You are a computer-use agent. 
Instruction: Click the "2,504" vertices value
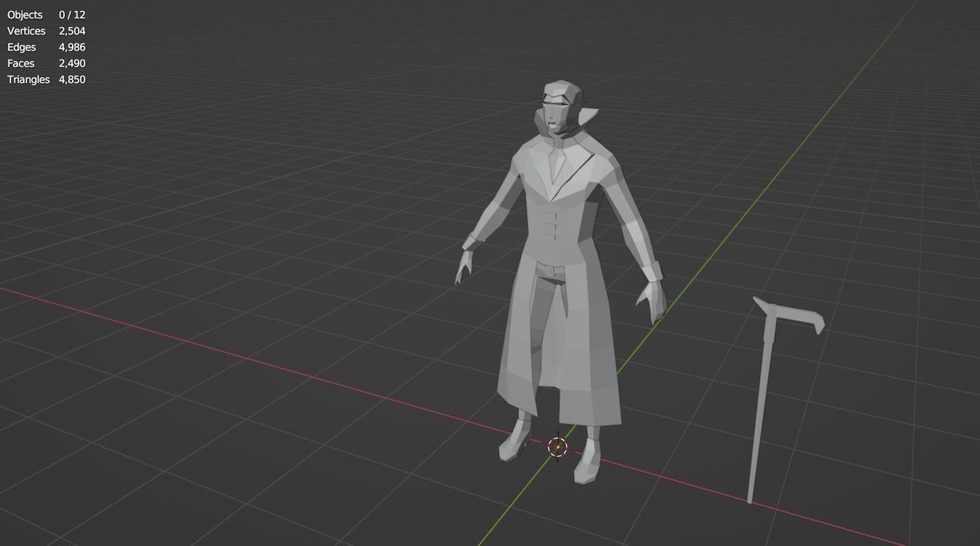click(72, 31)
